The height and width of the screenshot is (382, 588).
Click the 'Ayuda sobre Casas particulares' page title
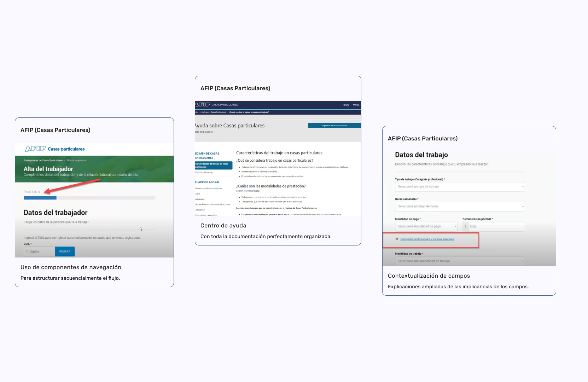[x=230, y=126]
